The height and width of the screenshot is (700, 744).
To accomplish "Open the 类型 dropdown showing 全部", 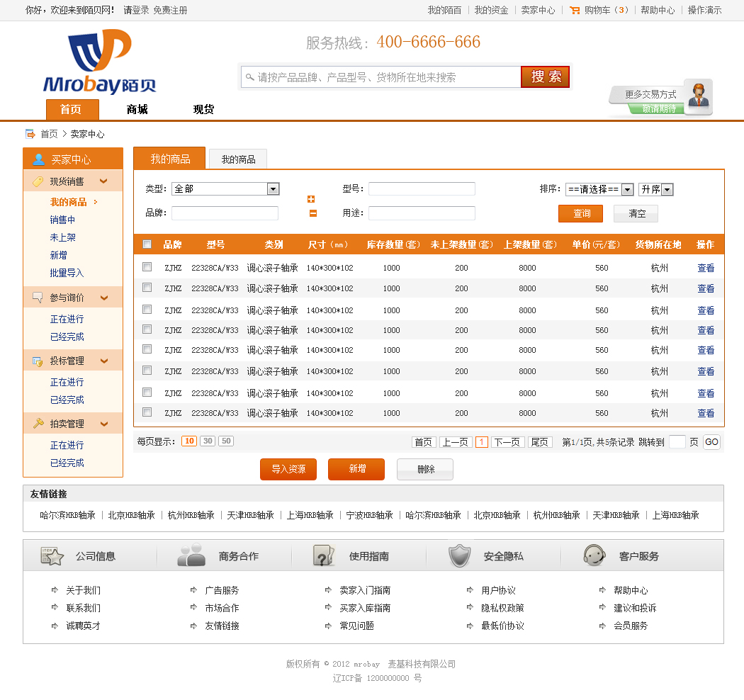I will [273, 189].
